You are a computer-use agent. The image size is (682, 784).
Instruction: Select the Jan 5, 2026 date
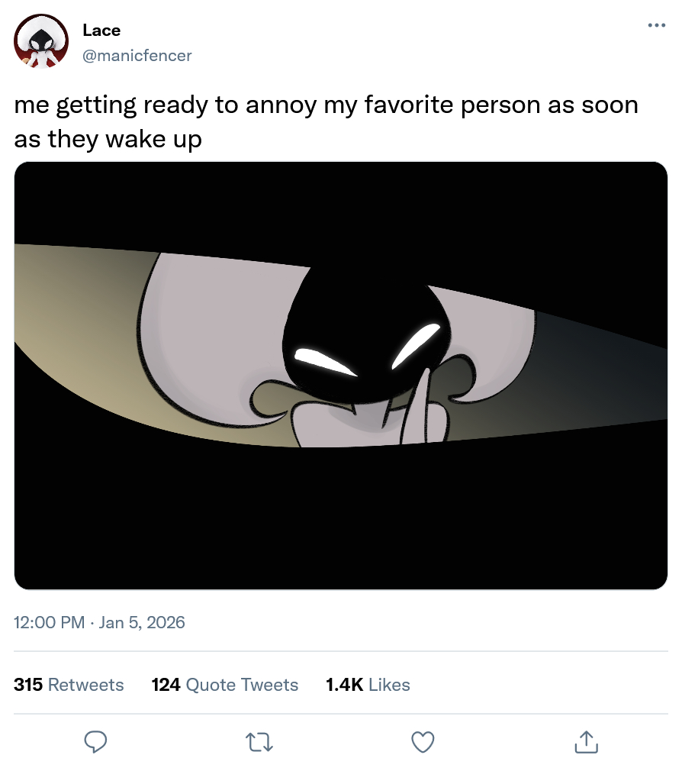(142, 622)
